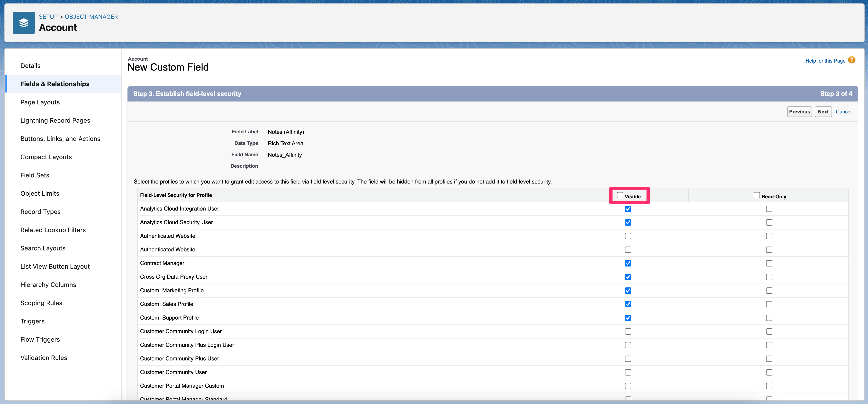Open the Page Layouts section
868x404 pixels.
[x=40, y=102]
